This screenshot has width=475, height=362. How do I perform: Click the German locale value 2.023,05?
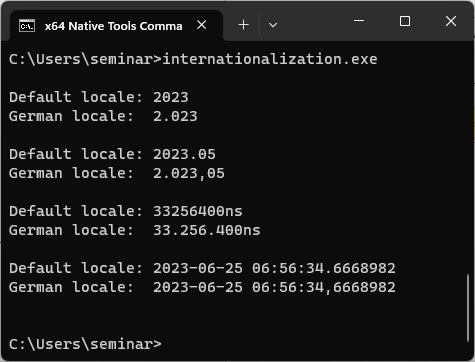click(189, 174)
